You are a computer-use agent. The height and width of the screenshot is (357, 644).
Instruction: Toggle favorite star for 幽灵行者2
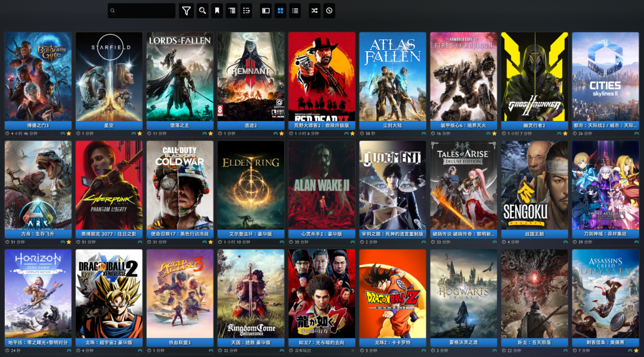click(565, 134)
